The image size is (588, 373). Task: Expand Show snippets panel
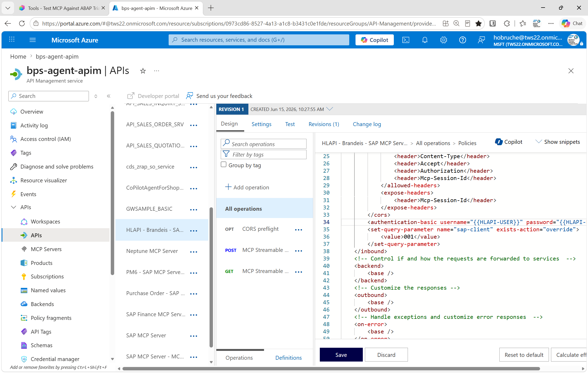pyautogui.click(x=558, y=142)
